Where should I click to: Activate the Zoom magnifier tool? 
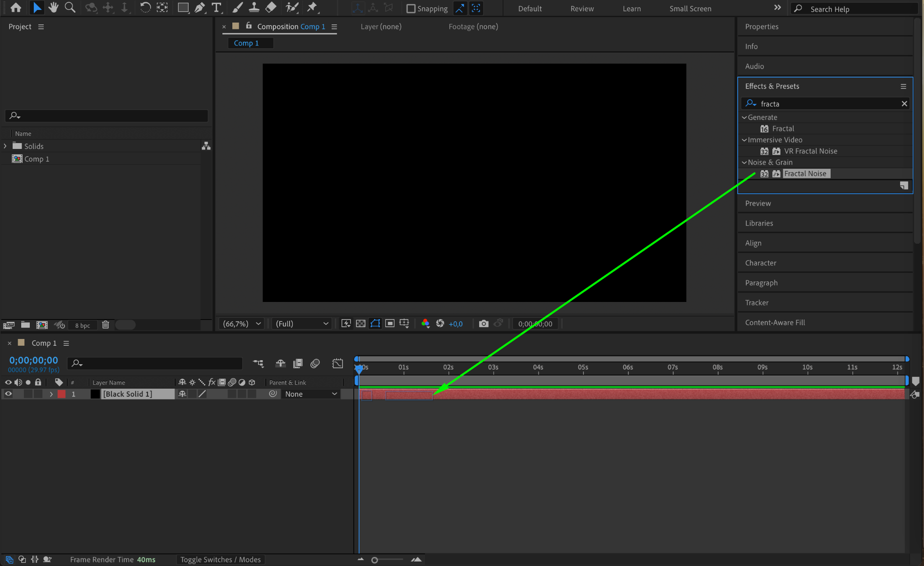click(x=70, y=8)
